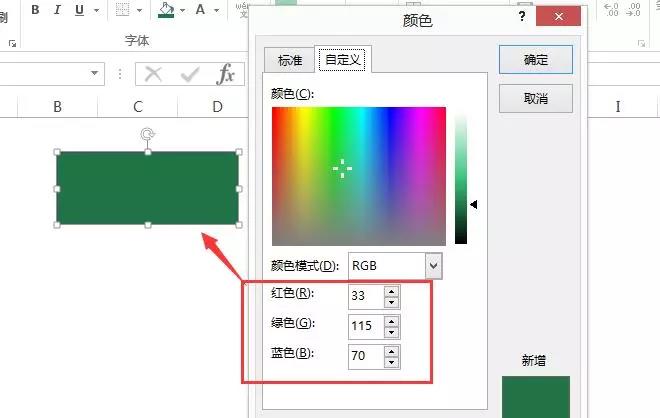
Task: Switch to the 自定义 tab
Action: [343, 59]
